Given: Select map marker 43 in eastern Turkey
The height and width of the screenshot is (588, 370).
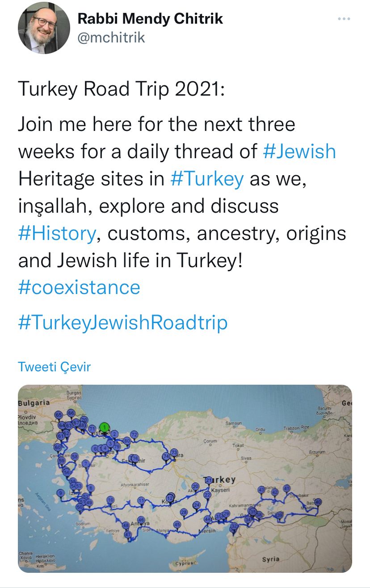Looking at the screenshot, I should 261,490.
